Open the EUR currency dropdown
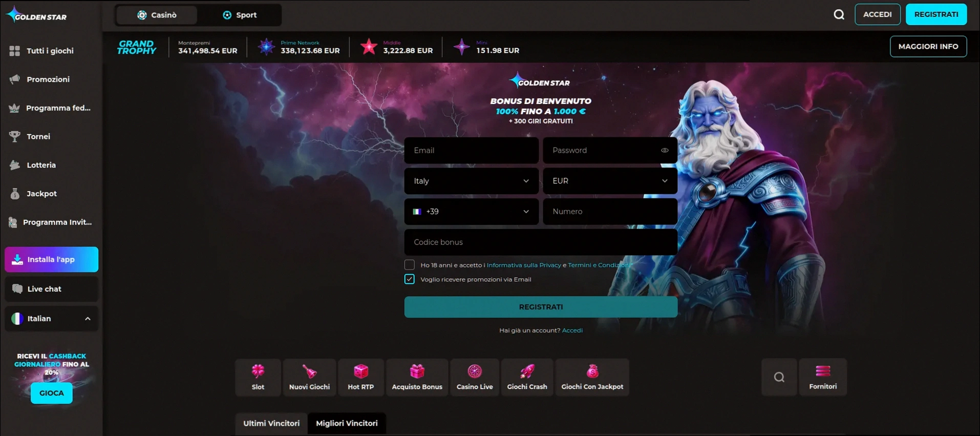Image resolution: width=980 pixels, height=436 pixels. coord(610,181)
